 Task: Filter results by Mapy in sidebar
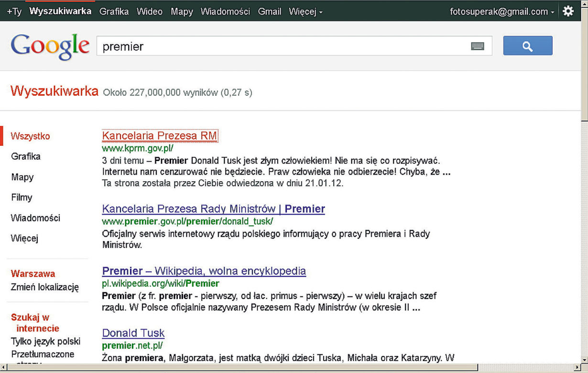(x=22, y=177)
